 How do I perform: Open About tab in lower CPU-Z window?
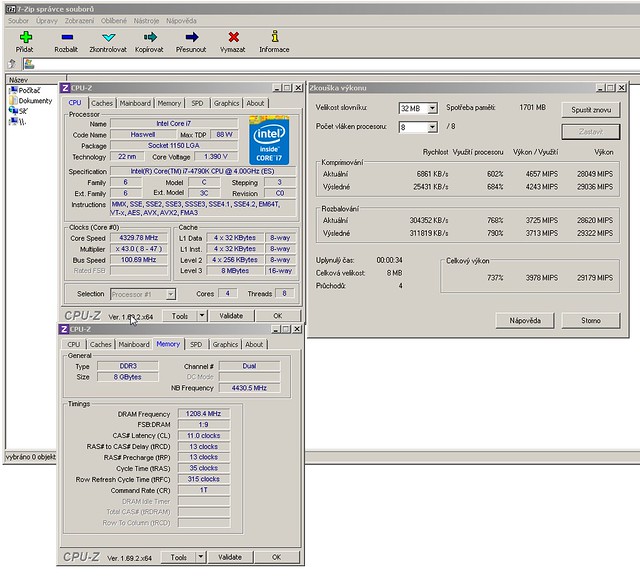point(254,345)
